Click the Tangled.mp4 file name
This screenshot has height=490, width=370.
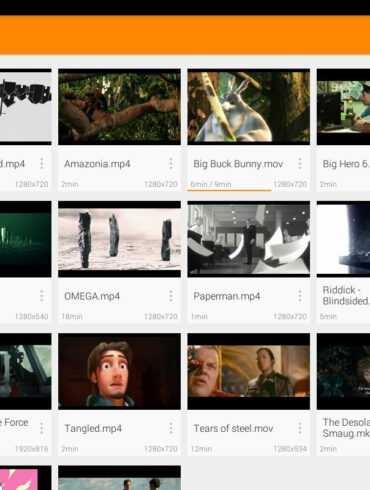click(93, 428)
